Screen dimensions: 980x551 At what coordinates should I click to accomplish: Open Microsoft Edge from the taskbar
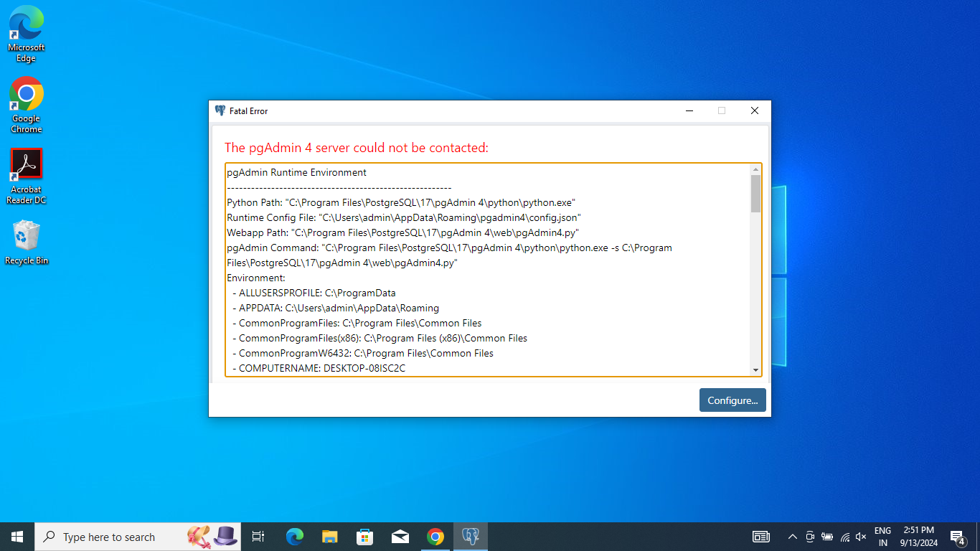[x=294, y=537]
